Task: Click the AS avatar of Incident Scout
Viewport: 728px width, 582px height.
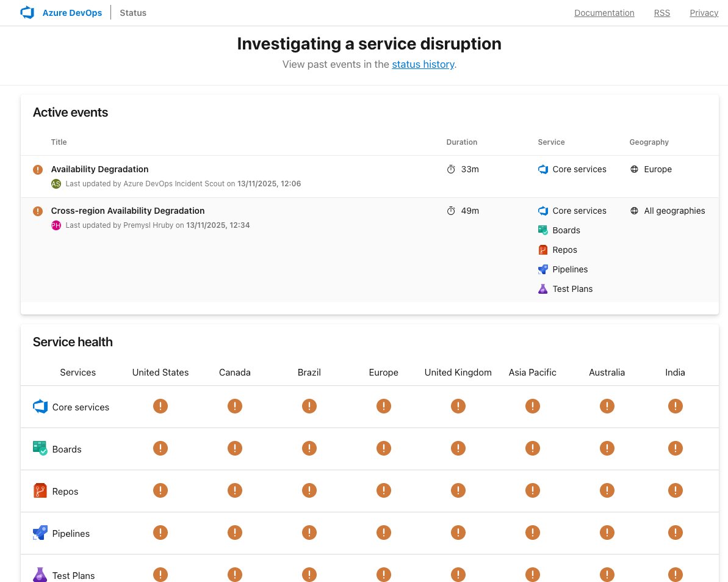Action: pos(56,183)
